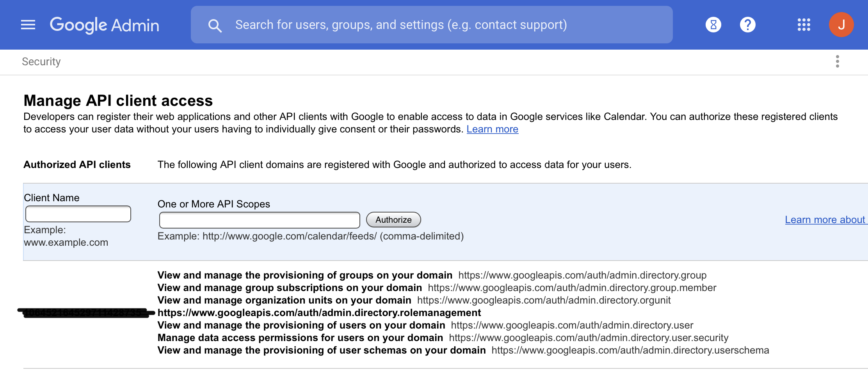Click the search magnifier icon
The height and width of the screenshot is (377, 868).
215,26
